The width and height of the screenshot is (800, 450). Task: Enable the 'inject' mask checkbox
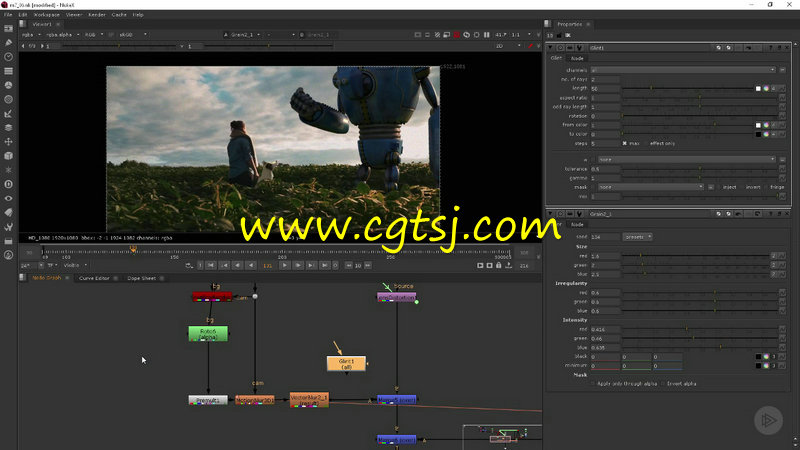point(720,187)
